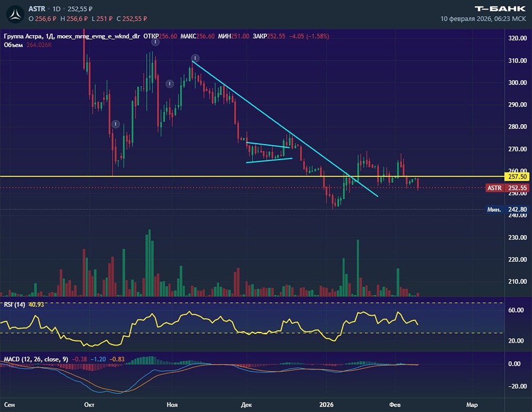
Task: Click the date text 10 февраля 2026, 06:23 МСК
Action: coord(483,19)
